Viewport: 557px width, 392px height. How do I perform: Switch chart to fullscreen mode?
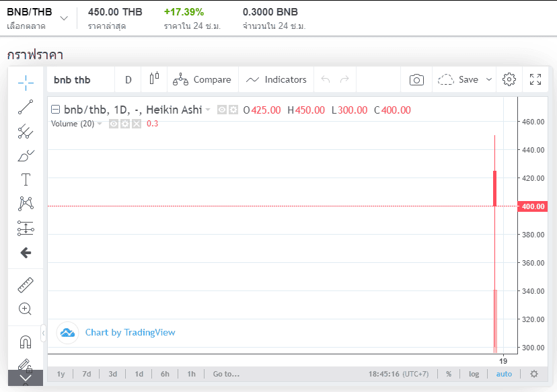point(535,79)
